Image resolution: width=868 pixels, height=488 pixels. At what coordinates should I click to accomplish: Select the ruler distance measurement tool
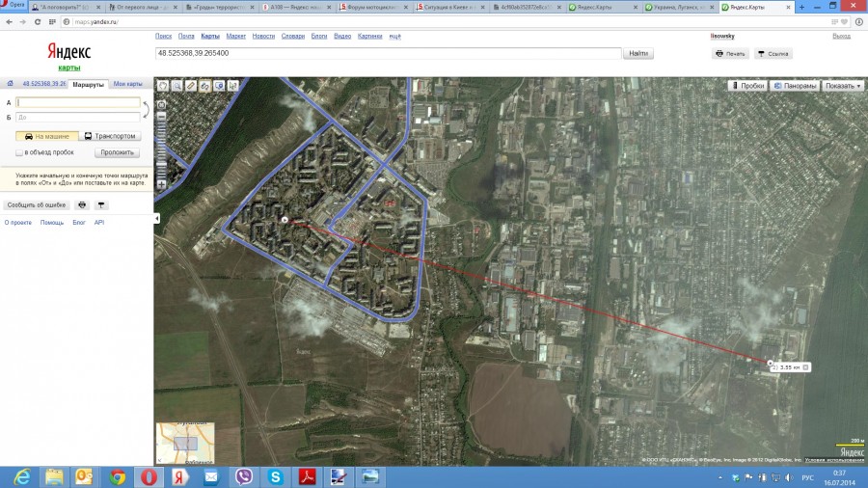[x=191, y=86]
